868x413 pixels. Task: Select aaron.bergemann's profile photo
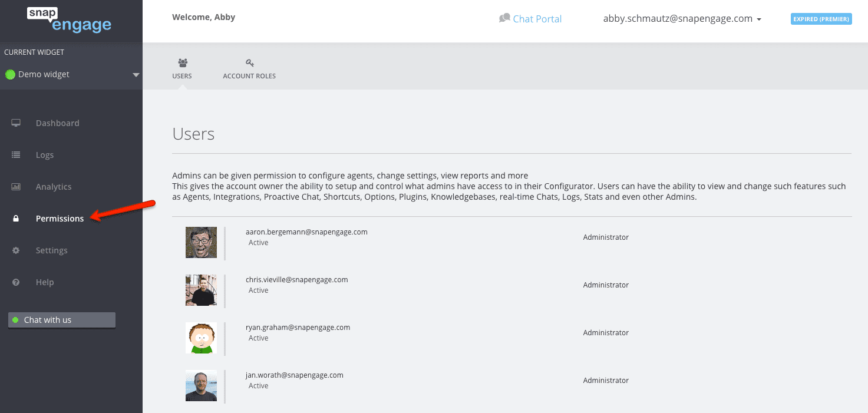201,243
